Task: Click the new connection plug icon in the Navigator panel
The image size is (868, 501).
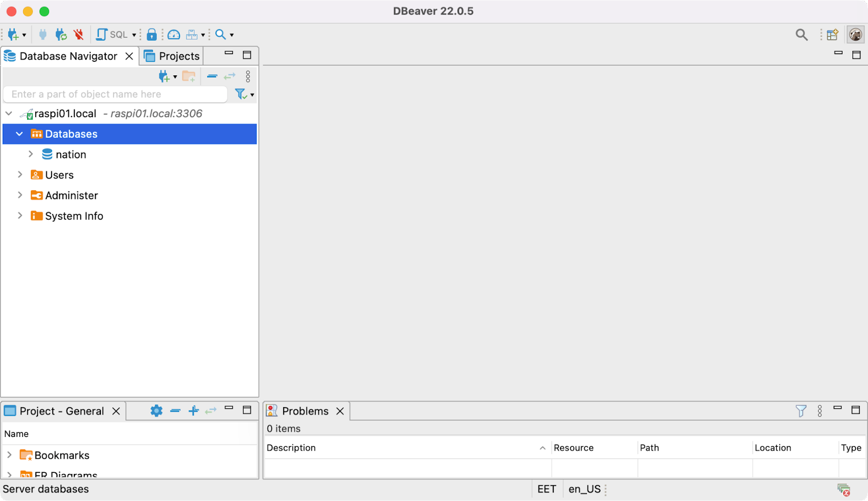Action: tap(164, 76)
